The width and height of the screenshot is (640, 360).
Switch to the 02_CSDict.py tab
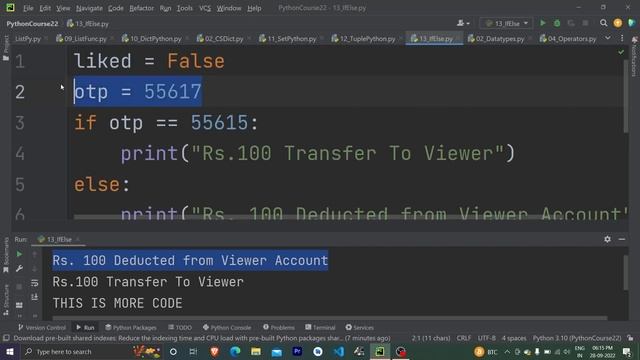pos(224,39)
